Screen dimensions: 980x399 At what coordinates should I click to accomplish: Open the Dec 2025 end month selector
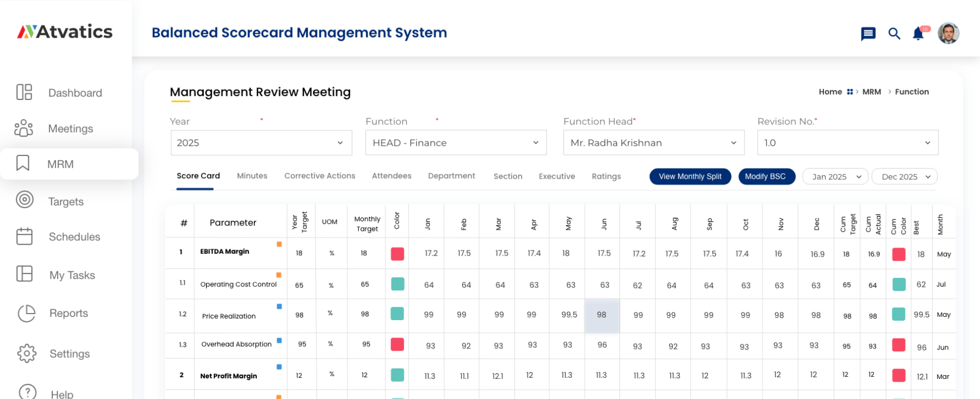pyautogui.click(x=904, y=177)
